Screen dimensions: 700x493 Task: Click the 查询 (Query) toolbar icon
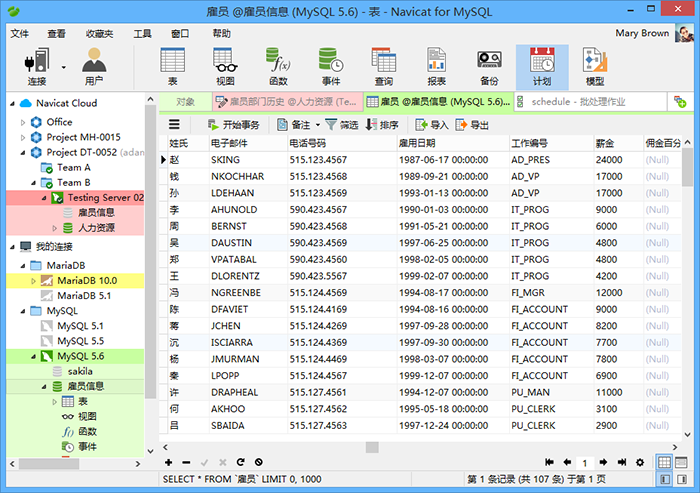[383, 65]
